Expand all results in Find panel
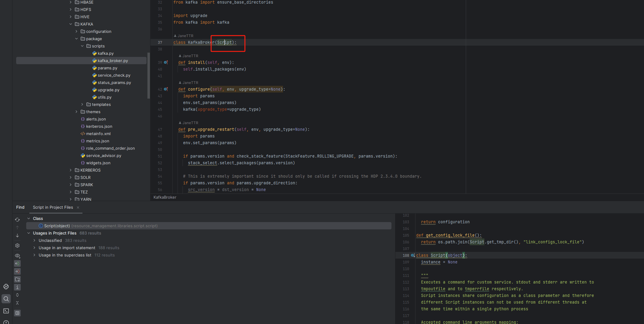The image size is (644, 324). coord(17,295)
